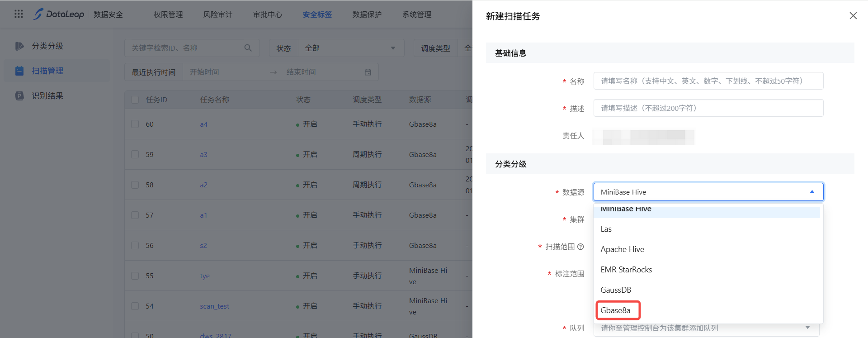Image resolution: width=868 pixels, height=338 pixels.
Task: Open the 状态 全部 dropdown
Action: [x=351, y=48]
